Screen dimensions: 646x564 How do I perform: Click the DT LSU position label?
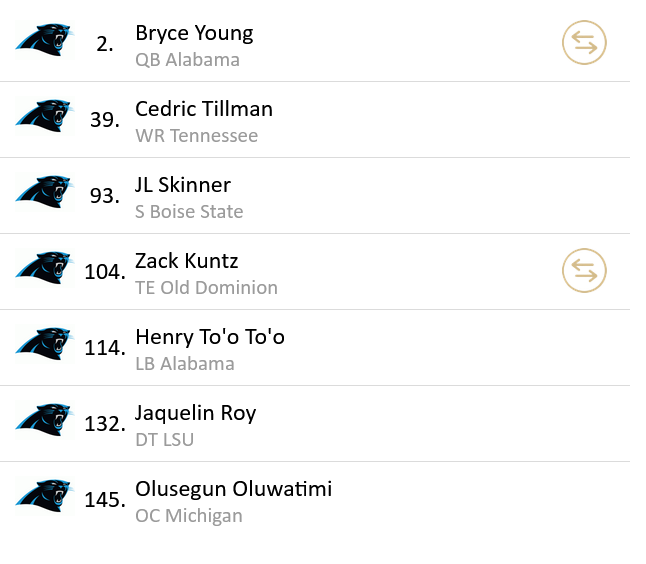click(x=164, y=440)
